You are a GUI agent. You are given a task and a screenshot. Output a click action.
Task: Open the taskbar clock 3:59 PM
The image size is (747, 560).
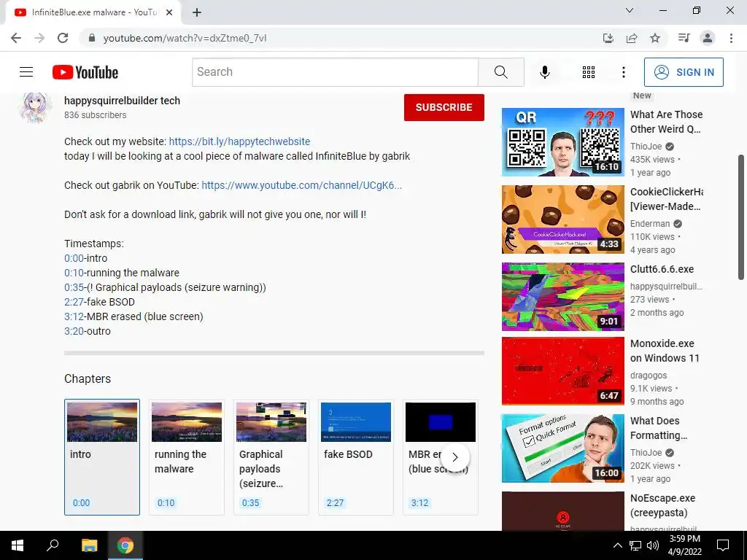684,545
